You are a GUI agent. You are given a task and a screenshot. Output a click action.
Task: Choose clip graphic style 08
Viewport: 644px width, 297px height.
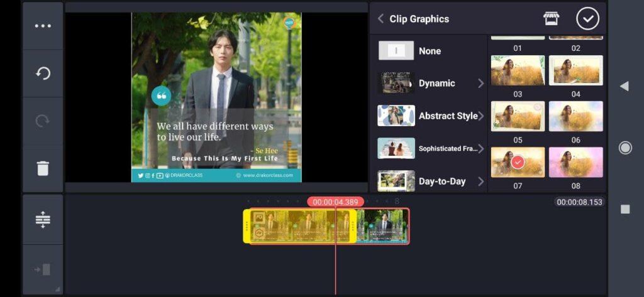coord(576,163)
